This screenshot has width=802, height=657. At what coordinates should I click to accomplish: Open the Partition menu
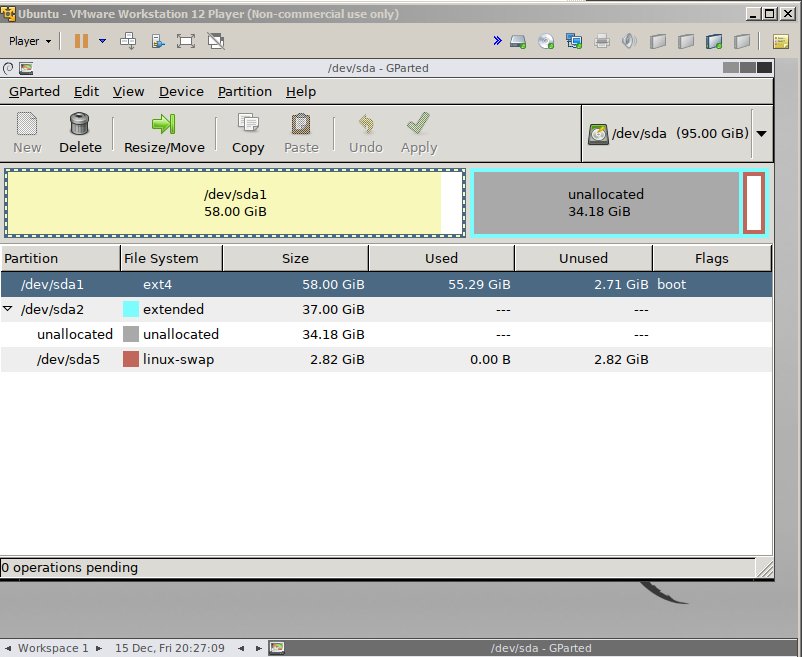[x=244, y=92]
